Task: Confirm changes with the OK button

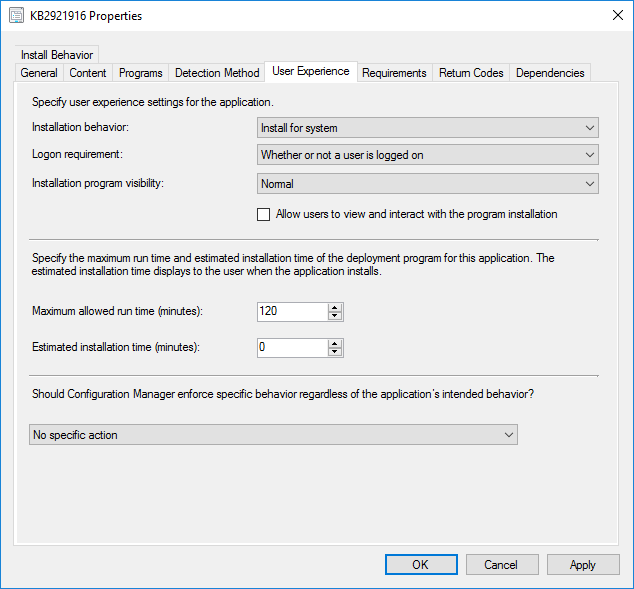Action: (421, 564)
